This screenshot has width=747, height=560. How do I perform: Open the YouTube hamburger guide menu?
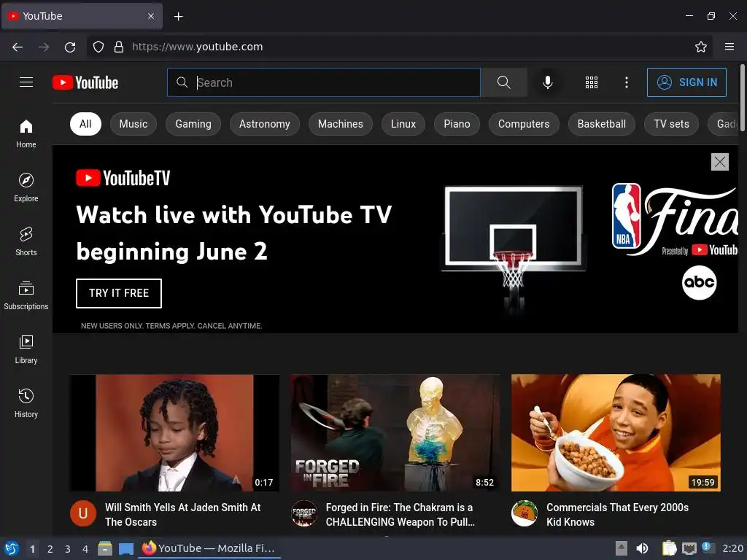26,82
